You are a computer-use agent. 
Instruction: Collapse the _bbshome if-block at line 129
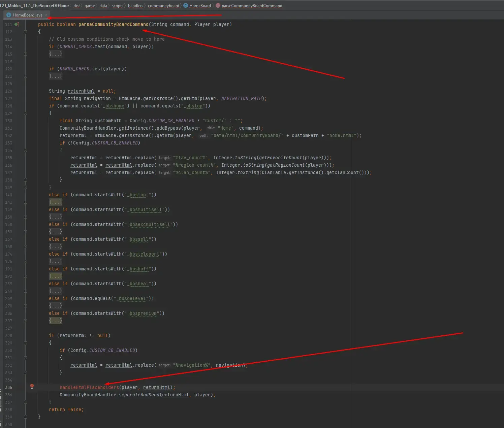pyautogui.click(x=25, y=113)
